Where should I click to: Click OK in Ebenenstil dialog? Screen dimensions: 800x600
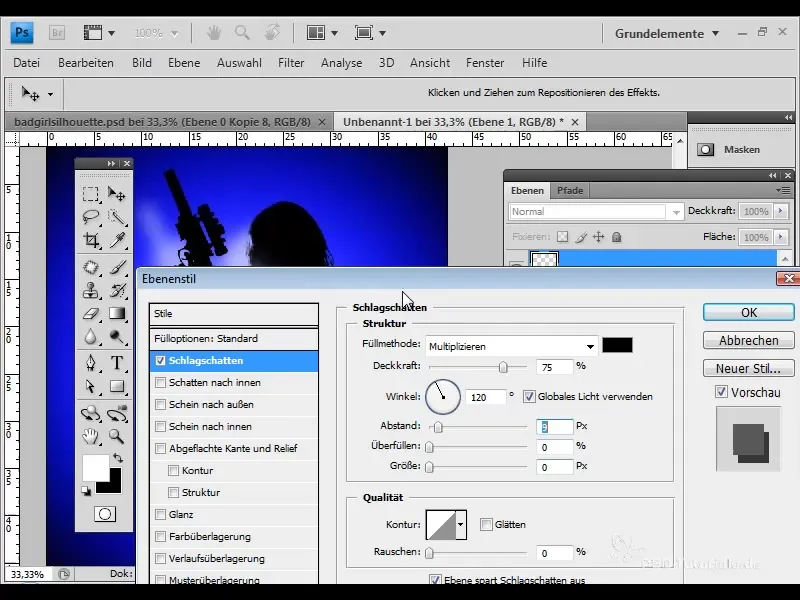tap(748, 312)
